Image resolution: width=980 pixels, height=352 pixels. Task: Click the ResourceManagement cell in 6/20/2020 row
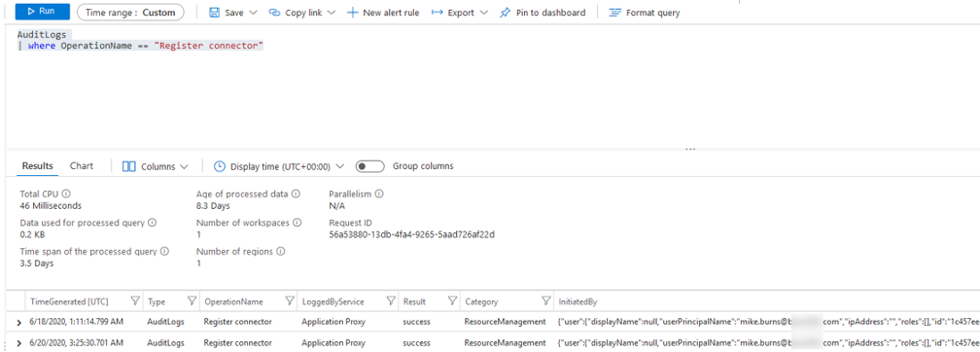(505, 343)
